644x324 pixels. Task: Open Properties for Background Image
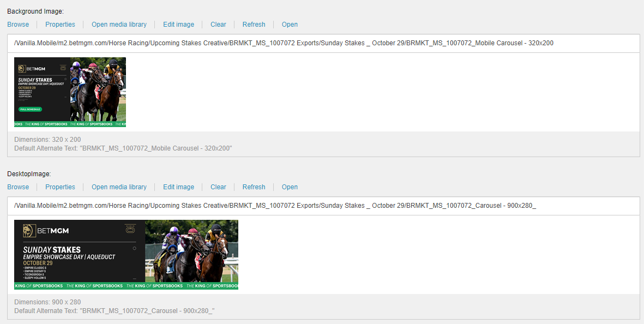point(60,24)
